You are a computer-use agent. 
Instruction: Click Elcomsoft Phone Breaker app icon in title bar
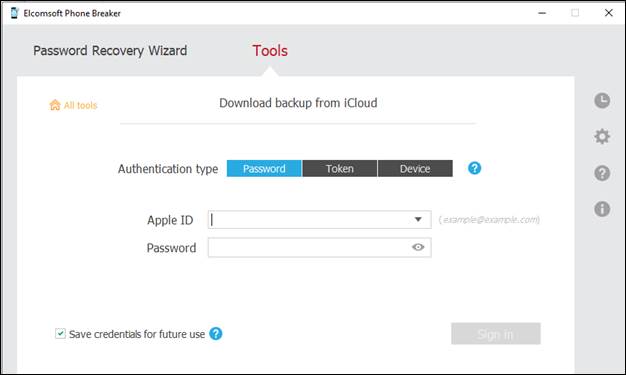[x=15, y=13]
